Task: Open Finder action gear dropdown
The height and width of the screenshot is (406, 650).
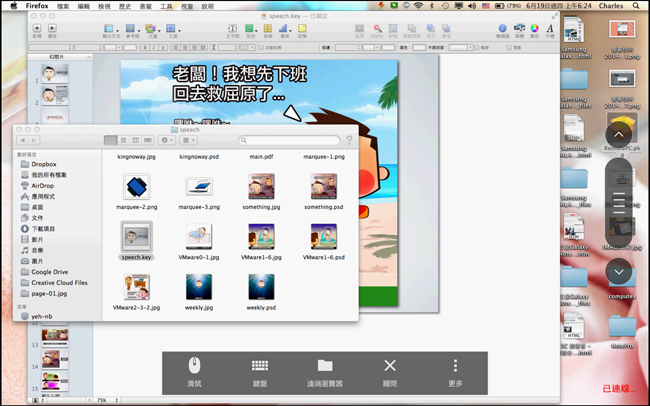Action: click(x=167, y=141)
